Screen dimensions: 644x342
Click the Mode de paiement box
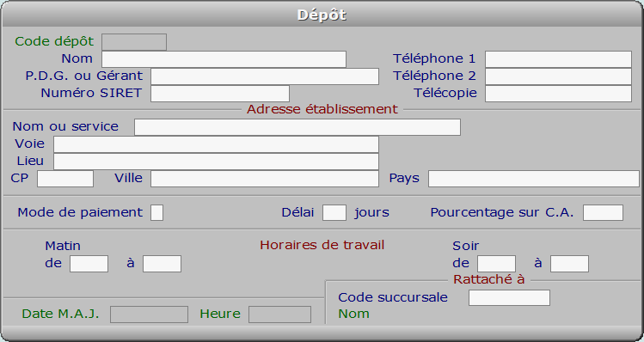tap(156, 212)
